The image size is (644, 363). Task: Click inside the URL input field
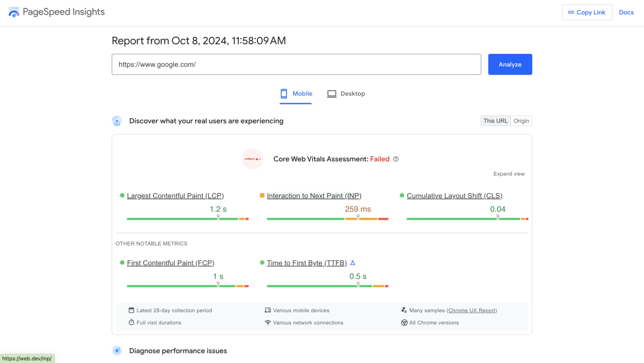click(x=296, y=64)
